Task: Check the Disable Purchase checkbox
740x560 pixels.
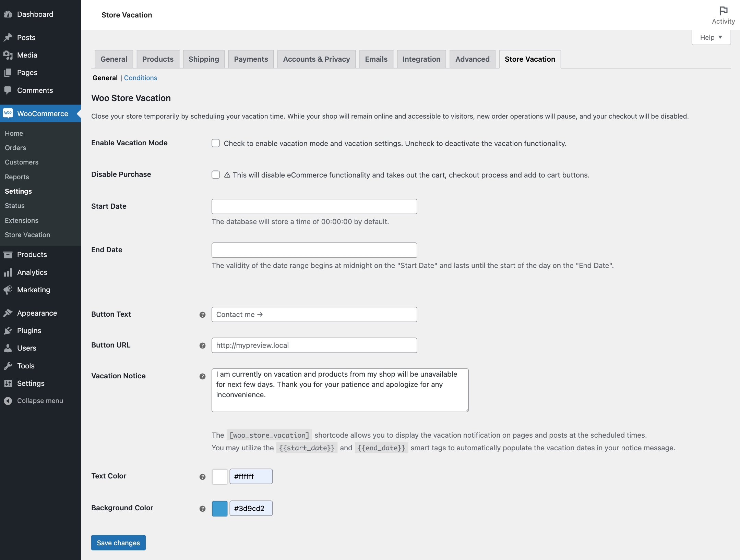Action: (216, 175)
